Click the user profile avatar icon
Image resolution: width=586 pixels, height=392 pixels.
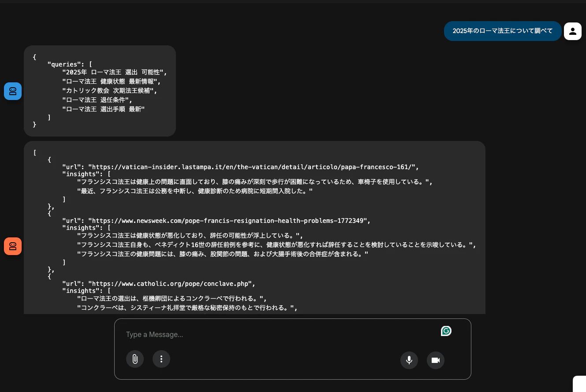573,31
